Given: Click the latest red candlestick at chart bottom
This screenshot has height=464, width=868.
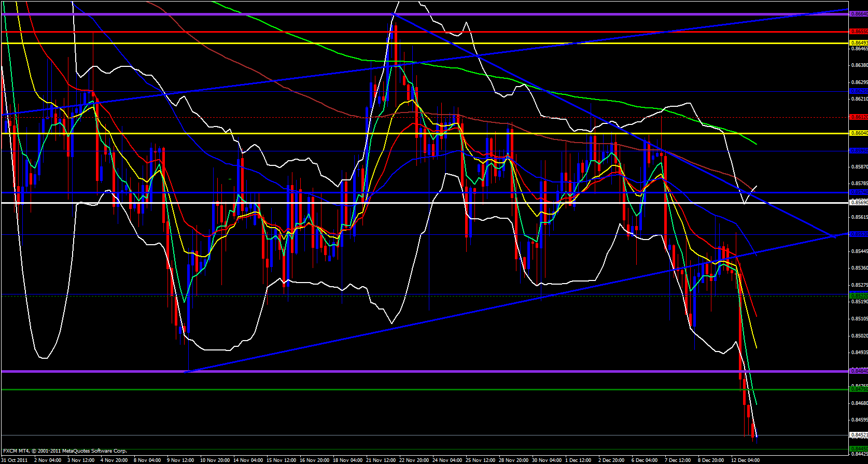Looking at the screenshot, I should click(753, 431).
